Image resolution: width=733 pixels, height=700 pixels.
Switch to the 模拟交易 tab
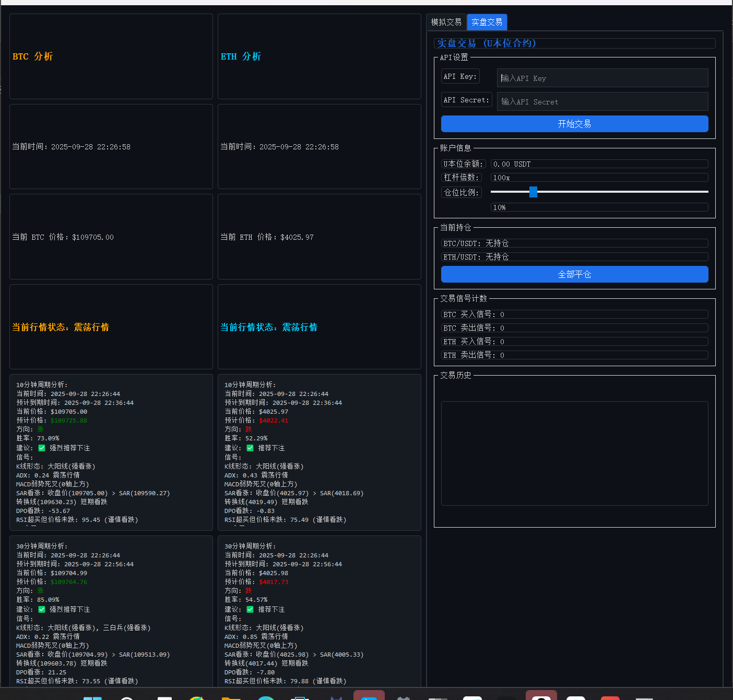[x=446, y=22]
